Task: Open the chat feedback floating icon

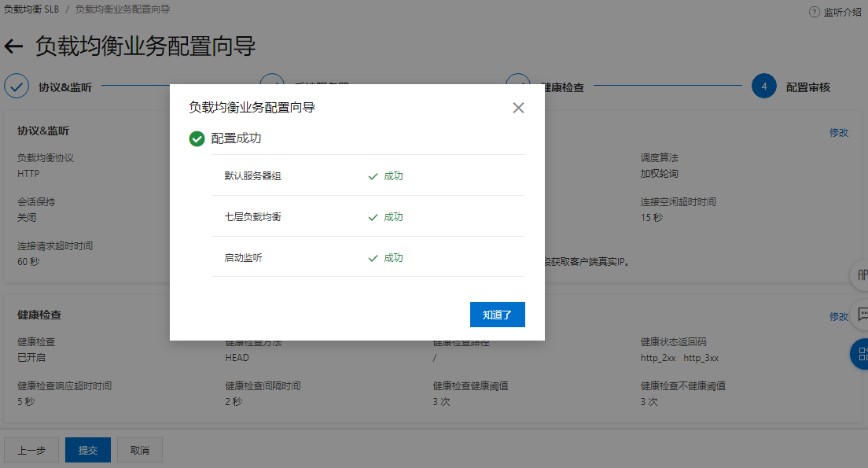Action: pyautogui.click(x=861, y=314)
